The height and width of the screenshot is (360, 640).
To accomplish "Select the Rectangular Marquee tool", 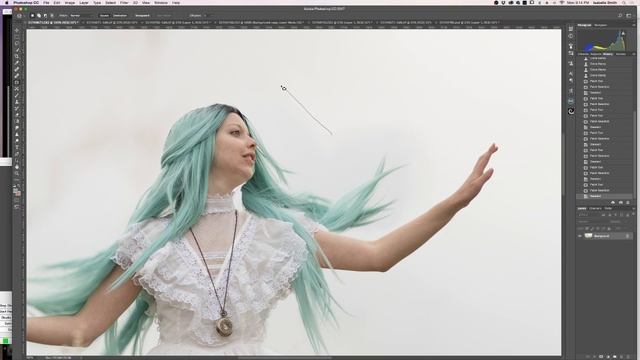I will 17,37.
